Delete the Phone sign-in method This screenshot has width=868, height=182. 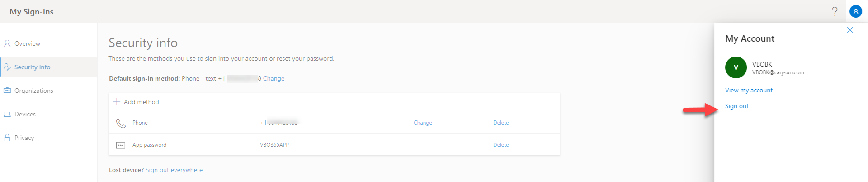click(501, 123)
